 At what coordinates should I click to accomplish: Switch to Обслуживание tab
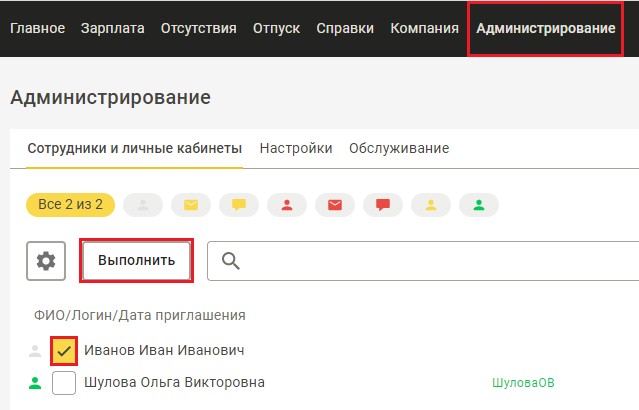(x=399, y=148)
